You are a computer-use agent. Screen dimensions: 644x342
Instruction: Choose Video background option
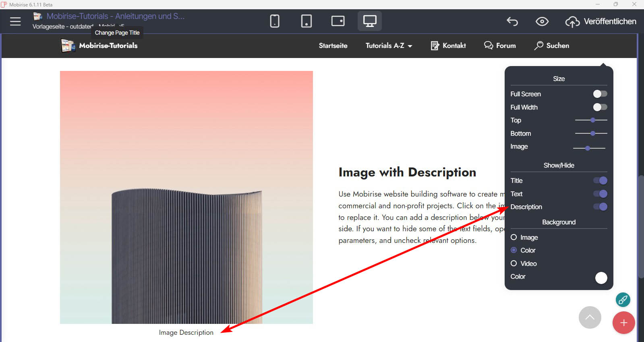click(x=514, y=263)
